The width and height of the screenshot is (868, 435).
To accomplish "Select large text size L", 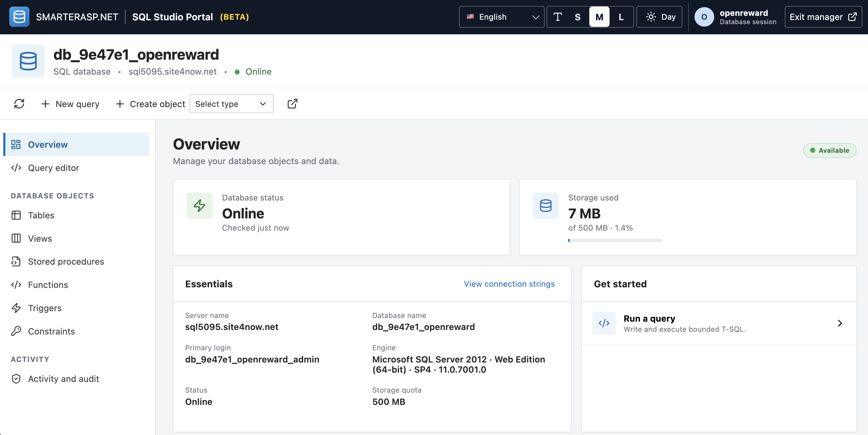I will (x=621, y=17).
